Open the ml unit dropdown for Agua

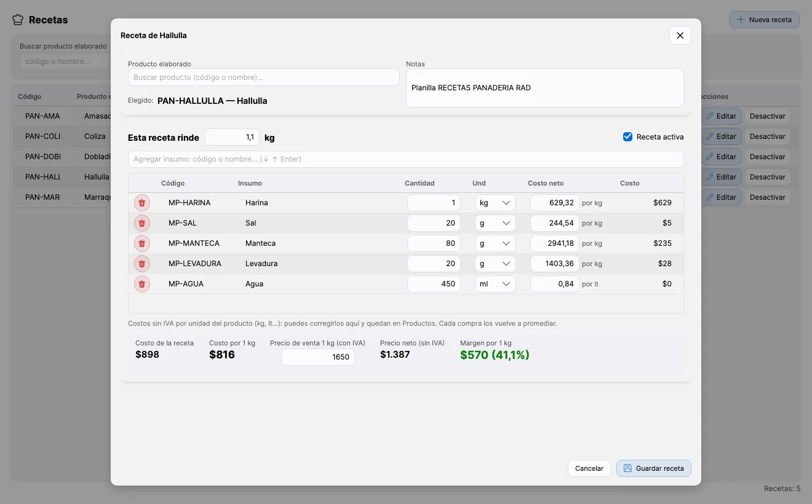pyautogui.click(x=495, y=284)
